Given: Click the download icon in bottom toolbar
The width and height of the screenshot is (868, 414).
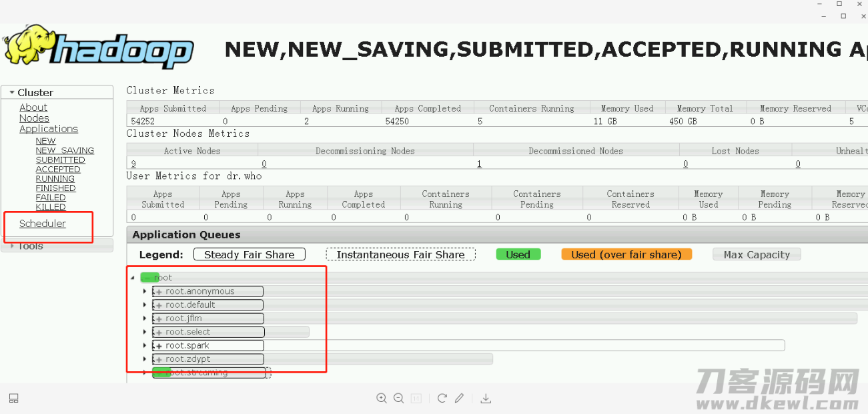Looking at the screenshot, I should pyautogui.click(x=486, y=399).
